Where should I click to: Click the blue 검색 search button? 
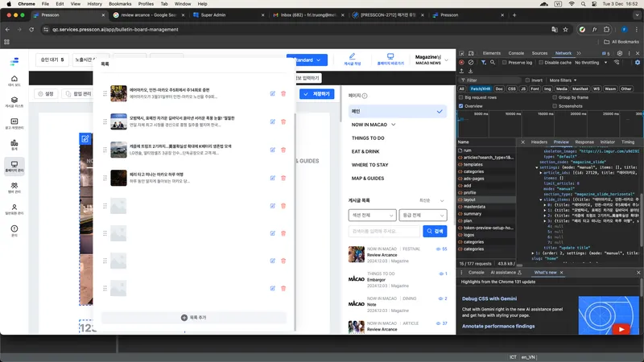point(435,231)
